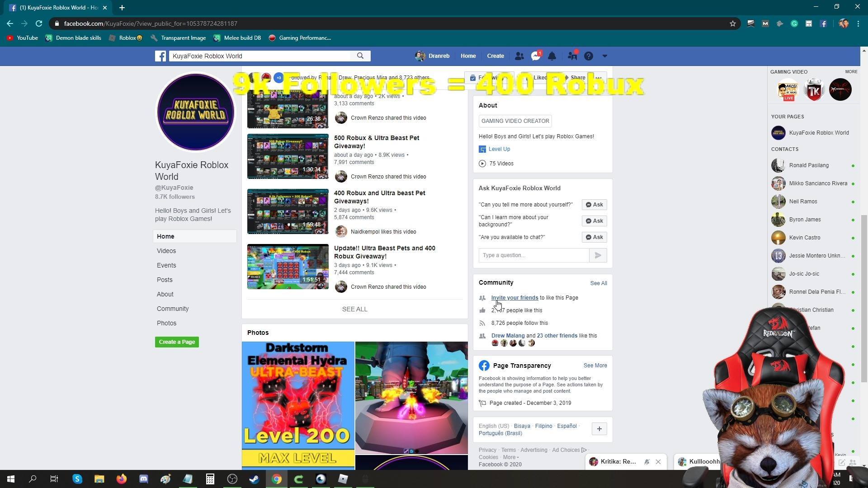Go back to the previous page

click(x=10, y=23)
